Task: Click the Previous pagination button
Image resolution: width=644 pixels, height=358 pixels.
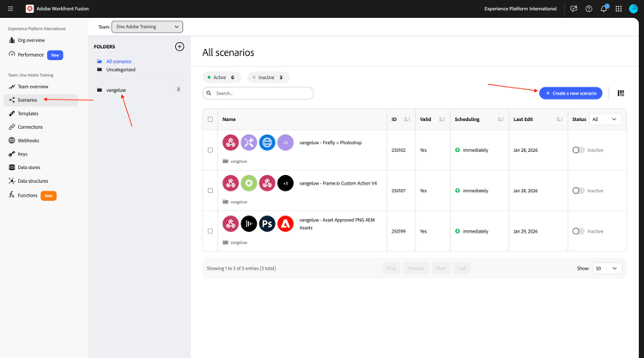Action: [416, 268]
